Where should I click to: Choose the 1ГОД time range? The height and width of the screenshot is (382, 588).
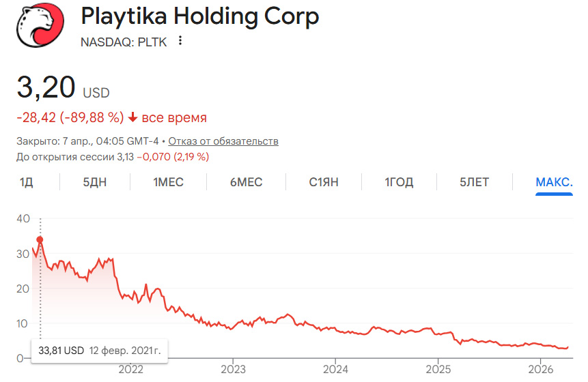[399, 182]
